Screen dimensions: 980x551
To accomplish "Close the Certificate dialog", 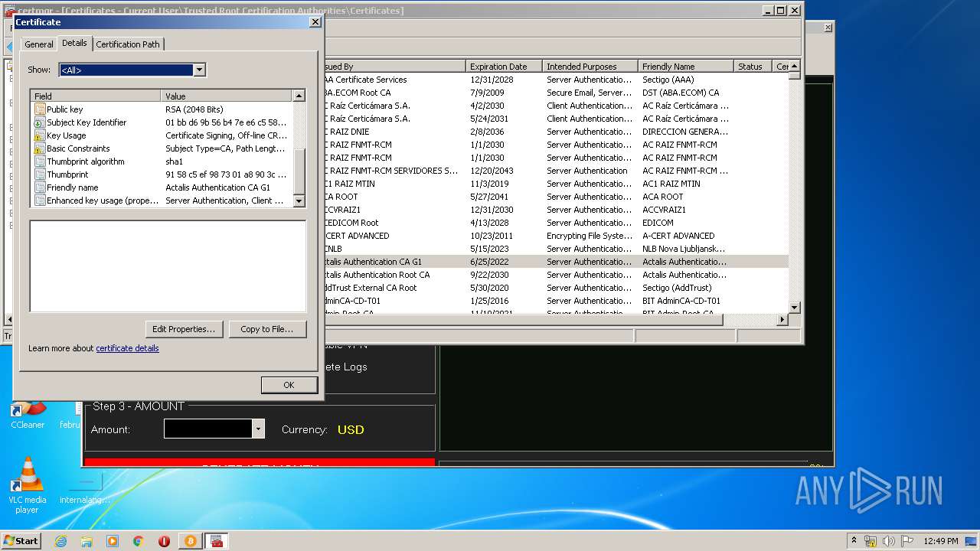I will click(x=315, y=22).
